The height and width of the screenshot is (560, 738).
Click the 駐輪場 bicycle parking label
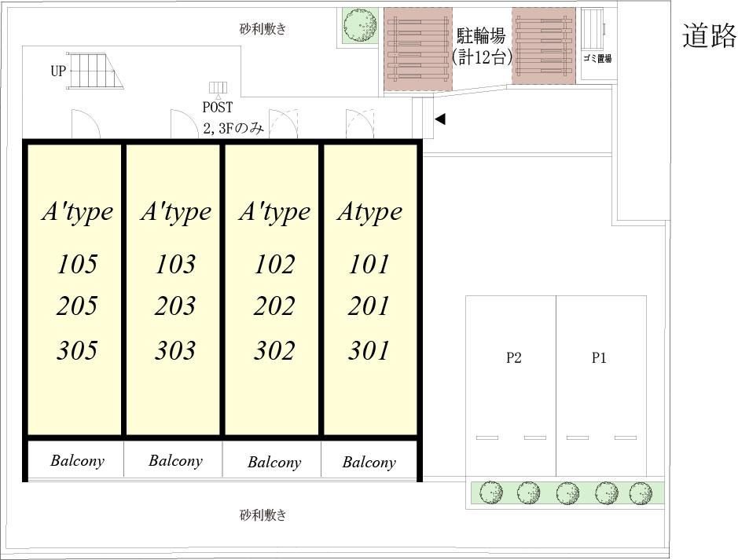point(480,36)
